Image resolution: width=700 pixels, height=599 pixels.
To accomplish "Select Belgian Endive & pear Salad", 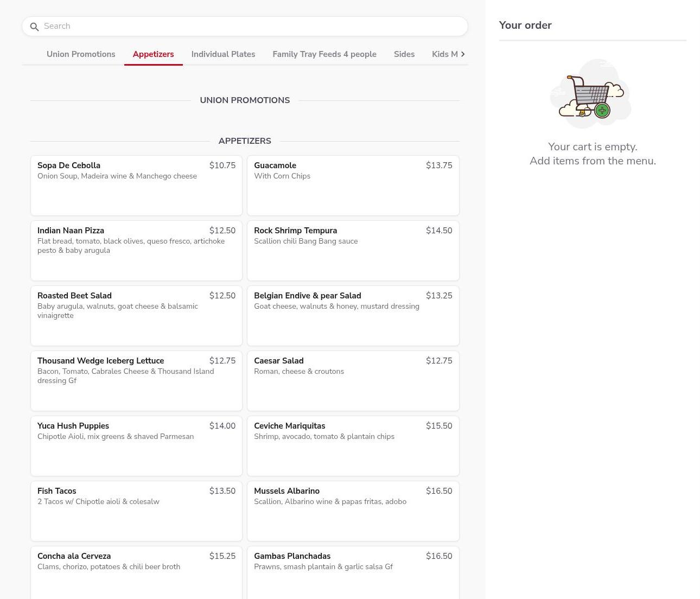I will click(x=353, y=315).
